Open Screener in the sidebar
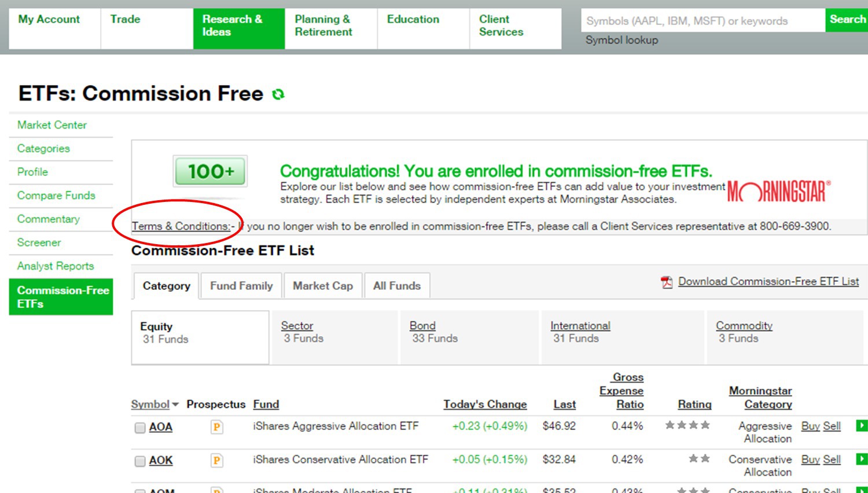Screen dimensions: 868x493 point(39,242)
